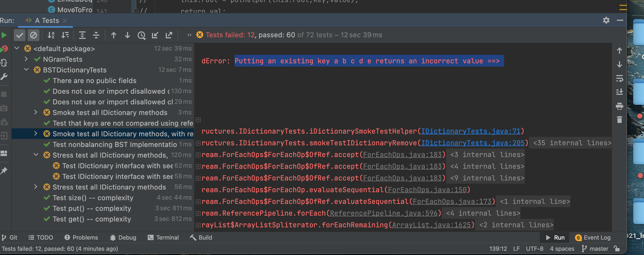
Task: Switch to the Problems tool window
Action: 81,237
